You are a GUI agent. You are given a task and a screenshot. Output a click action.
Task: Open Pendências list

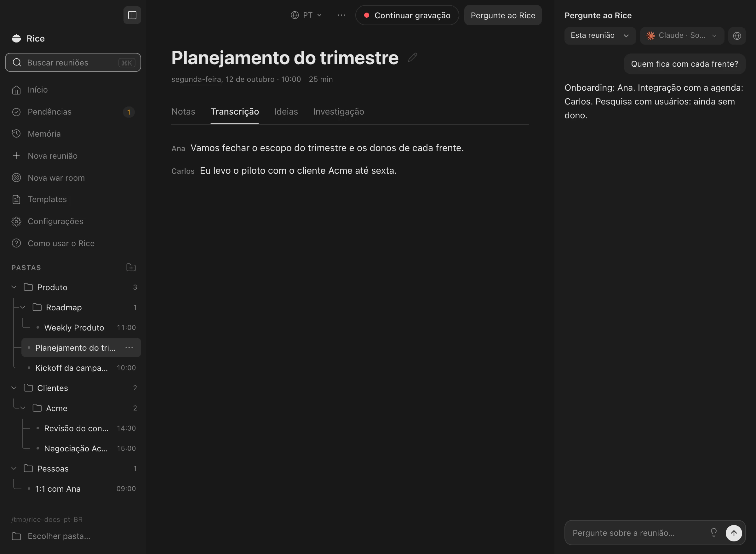point(73,112)
